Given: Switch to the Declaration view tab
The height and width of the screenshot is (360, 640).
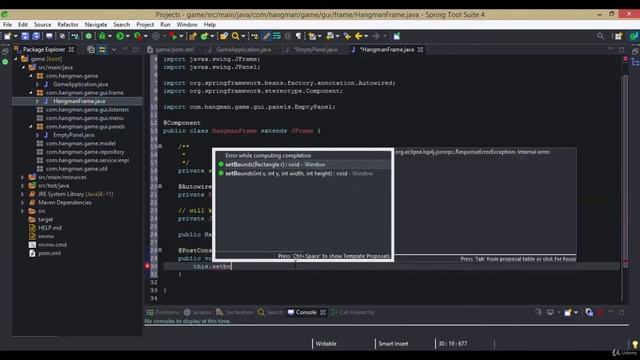Looking at the screenshot, I should (x=235, y=313).
